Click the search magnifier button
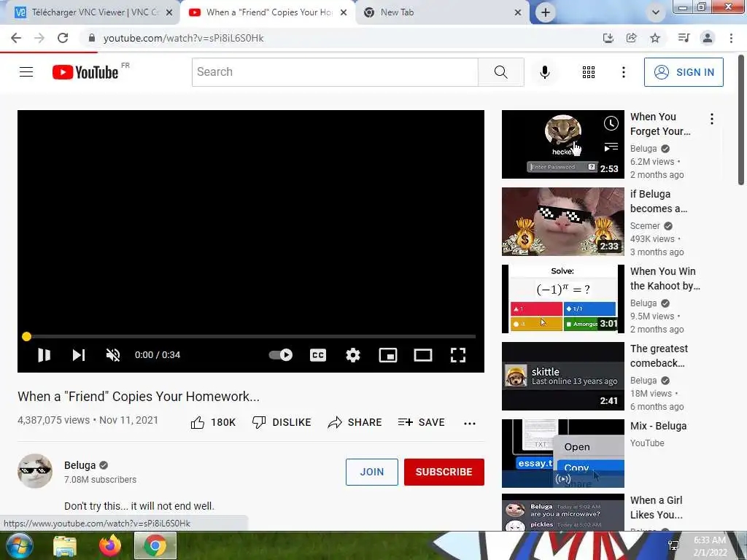 500,72
